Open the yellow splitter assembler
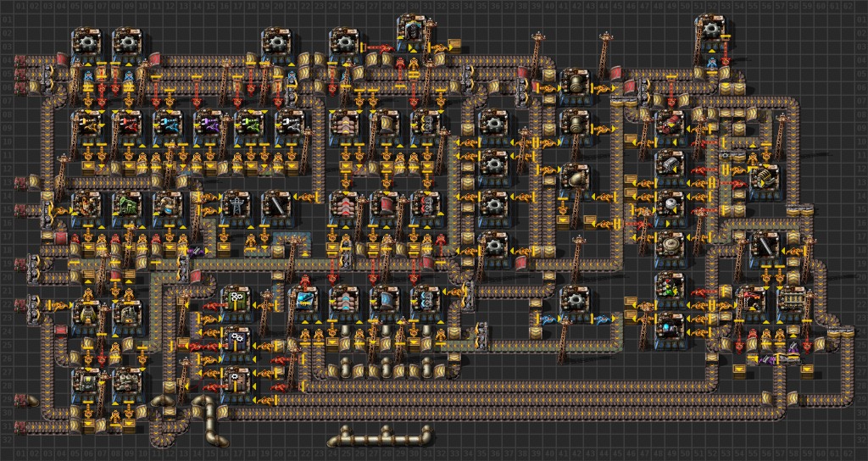This screenshot has height=461, width=868. tap(426, 128)
